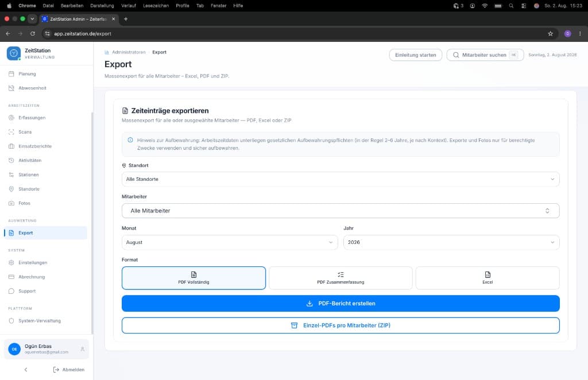
Task: Collapse the sidebar with the left chevron
Action: click(26, 370)
